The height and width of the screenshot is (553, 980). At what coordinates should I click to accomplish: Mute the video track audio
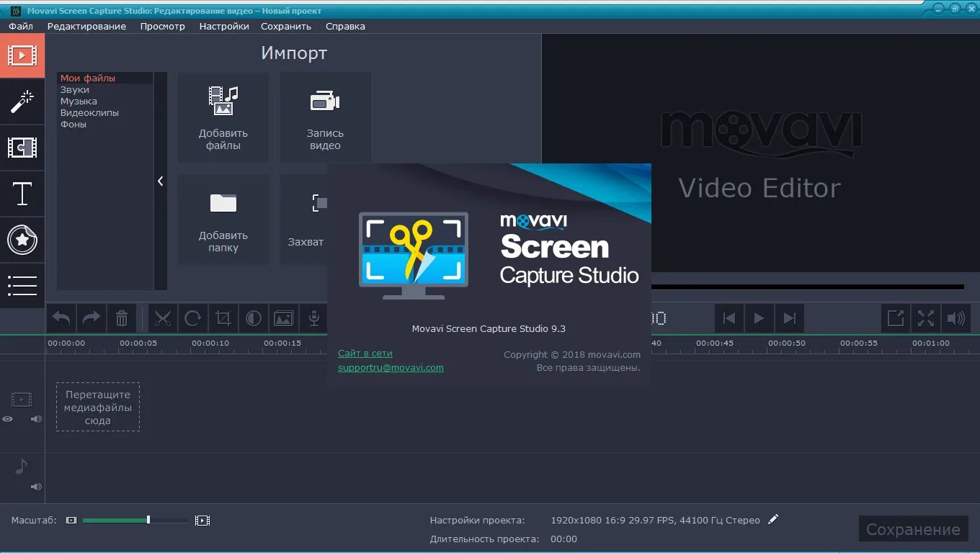pos(36,419)
